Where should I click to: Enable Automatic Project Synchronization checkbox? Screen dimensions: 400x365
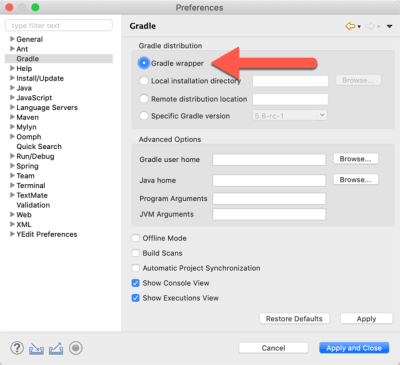coord(135,268)
